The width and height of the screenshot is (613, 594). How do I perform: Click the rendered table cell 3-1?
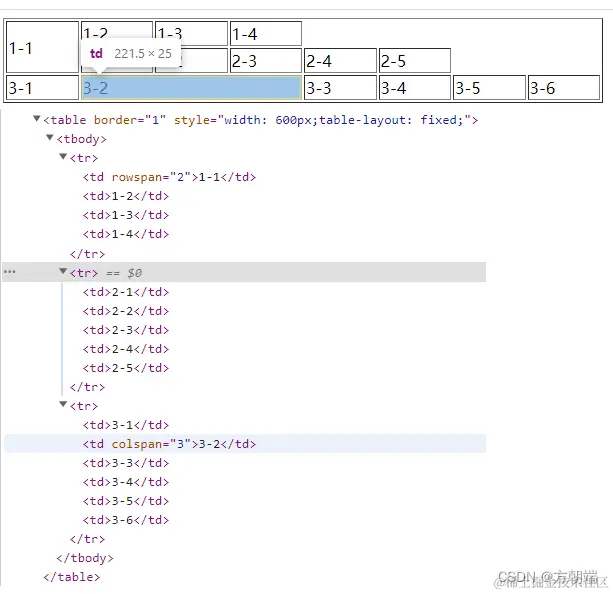pyautogui.click(x=43, y=88)
